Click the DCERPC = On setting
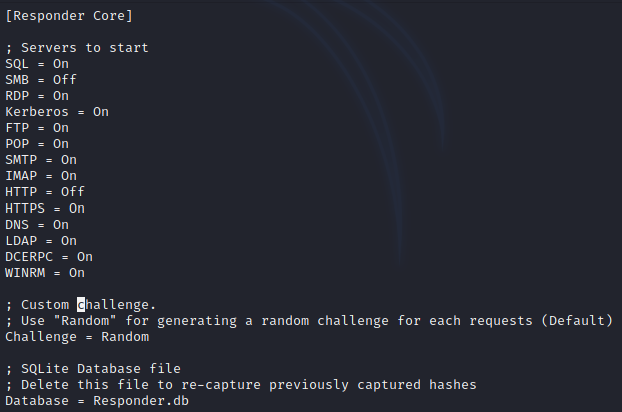This screenshot has width=622, height=412. tap(49, 256)
